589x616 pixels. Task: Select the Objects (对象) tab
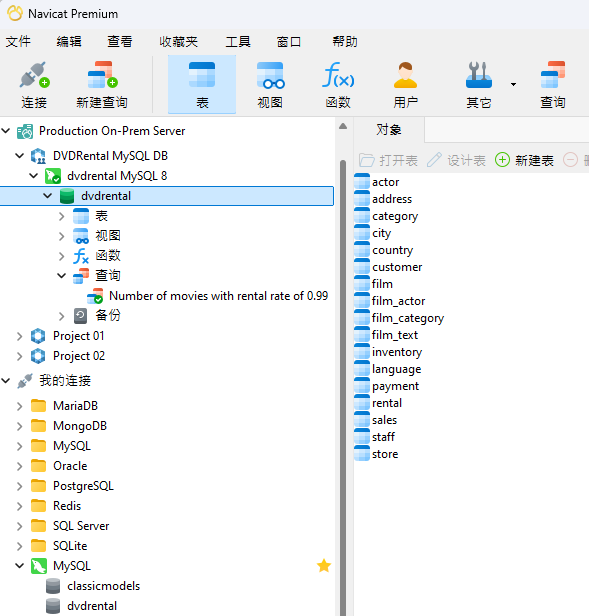389,130
